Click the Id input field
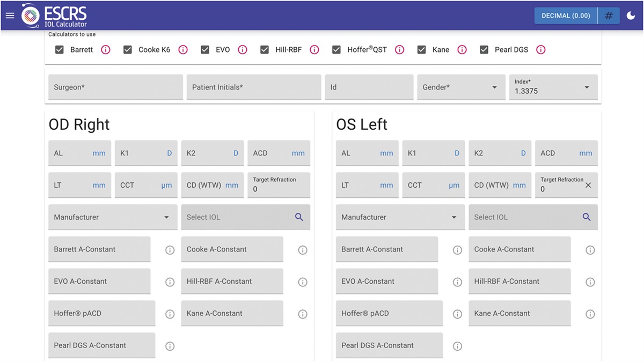 click(369, 87)
